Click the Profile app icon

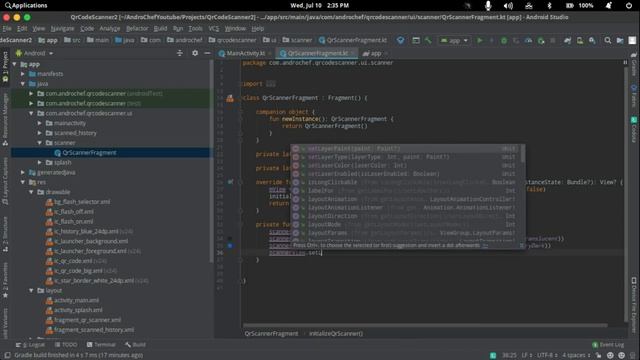tap(528, 40)
